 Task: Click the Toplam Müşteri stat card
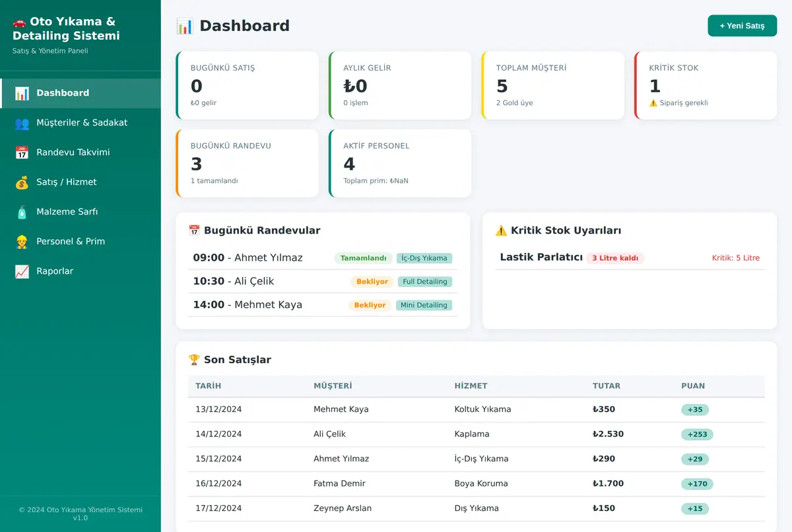click(x=553, y=85)
